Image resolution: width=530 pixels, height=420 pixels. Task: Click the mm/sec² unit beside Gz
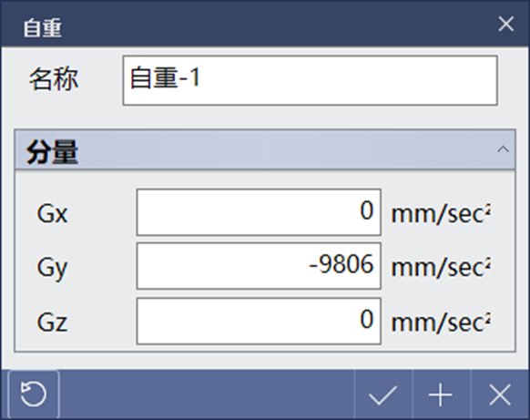pos(441,322)
